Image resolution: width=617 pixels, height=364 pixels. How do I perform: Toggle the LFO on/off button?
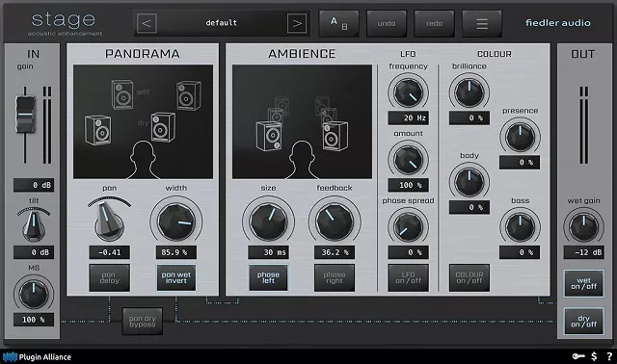[408, 277]
